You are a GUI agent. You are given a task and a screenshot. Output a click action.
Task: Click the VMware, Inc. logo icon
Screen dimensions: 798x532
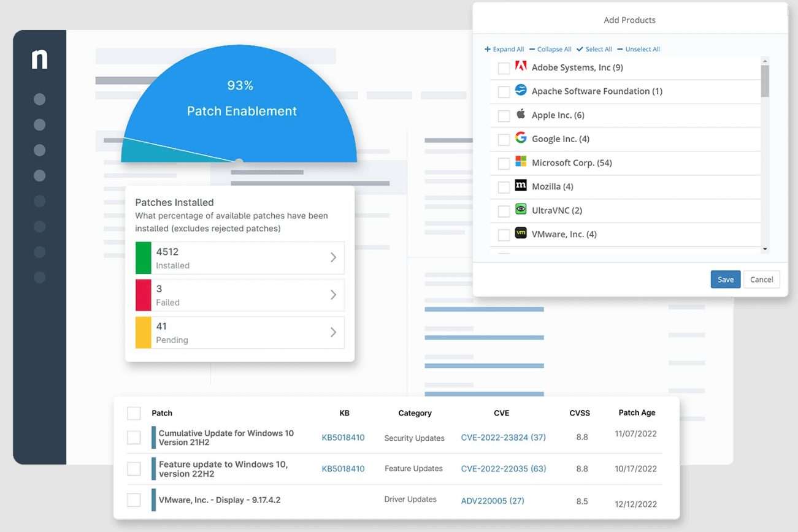pos(521,233)
